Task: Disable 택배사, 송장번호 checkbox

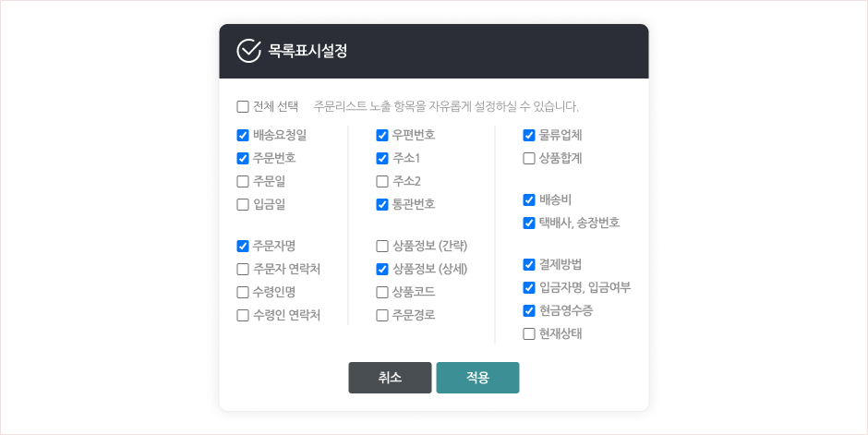Action: (x=529, y=223)
